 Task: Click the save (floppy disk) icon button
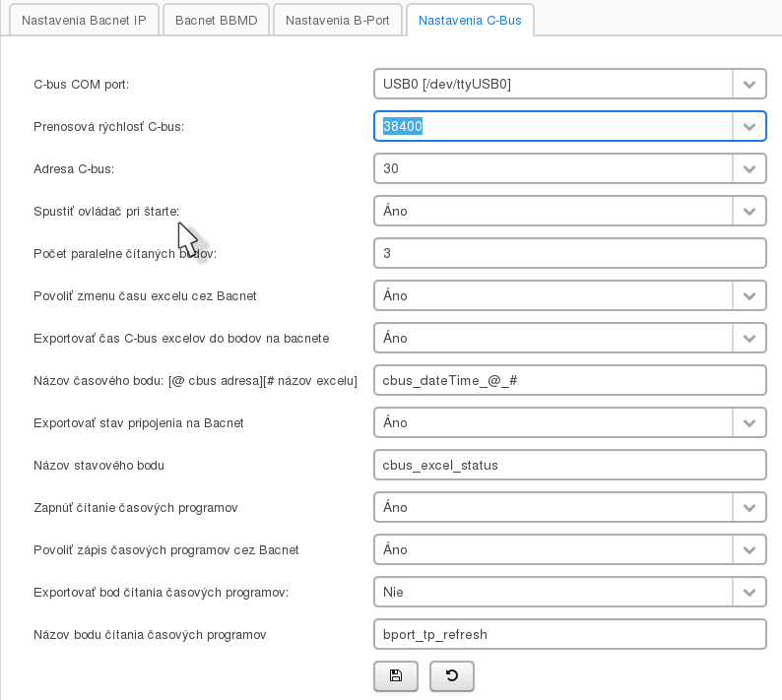click(x=396, y=675)
